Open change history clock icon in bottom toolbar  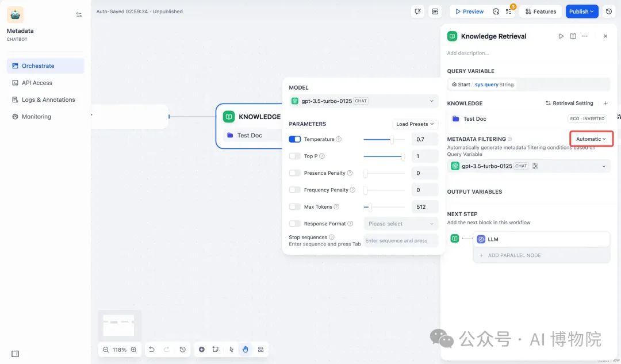(x=183, y=350)
